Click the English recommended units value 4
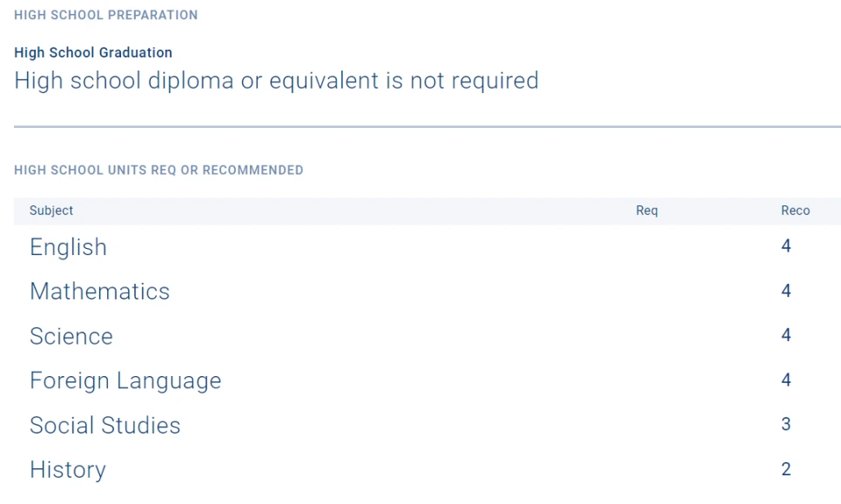 786,246
